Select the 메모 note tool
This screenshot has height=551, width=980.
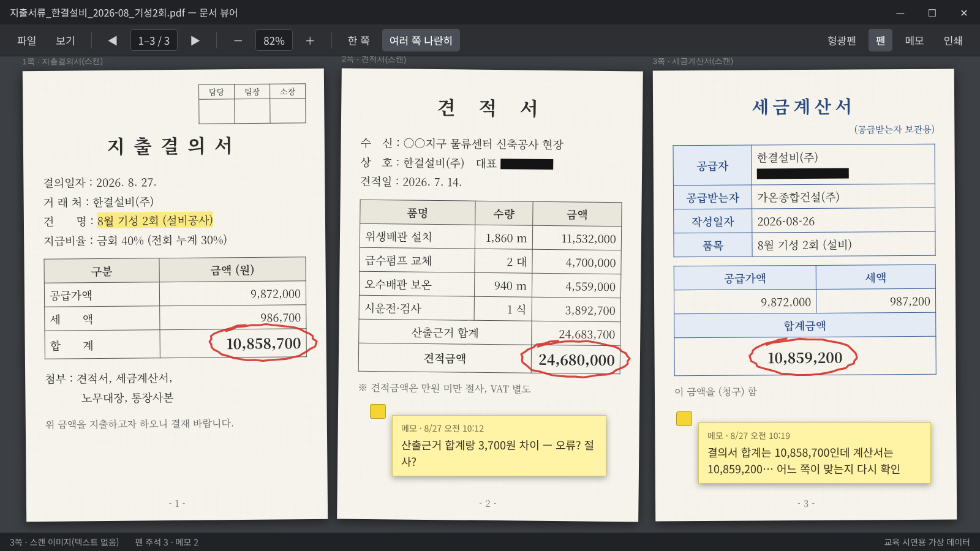pyautogui.click(x=914, y=40)
